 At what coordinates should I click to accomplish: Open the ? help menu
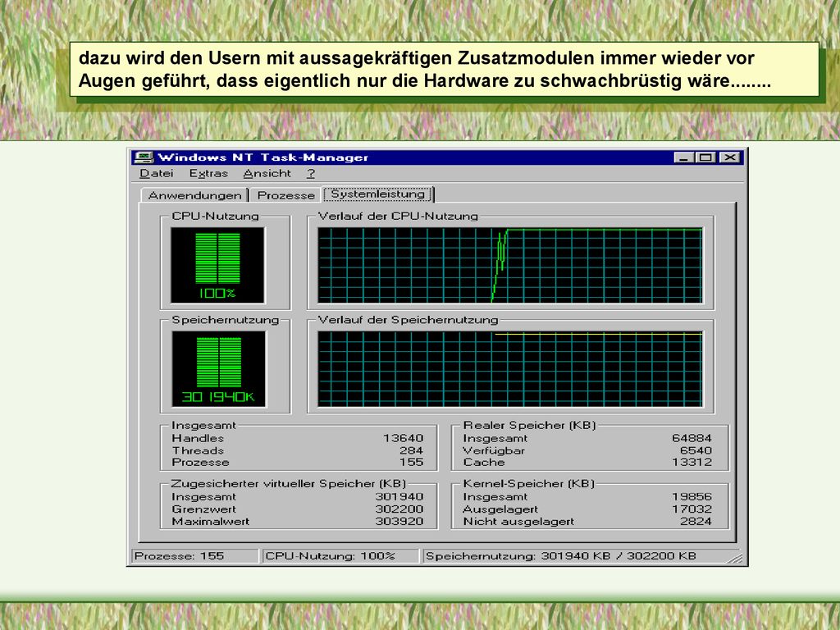tap(311, 174)
